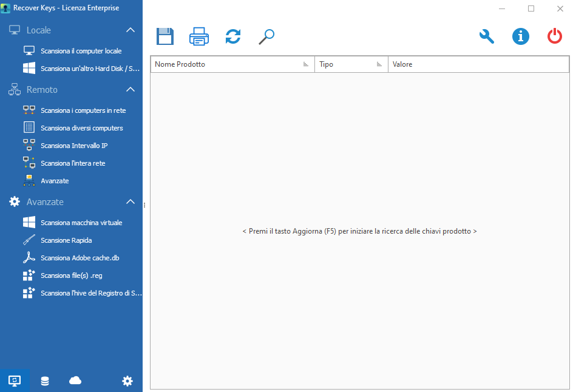Click the sidebar splitter handle dots

(144, 205)
